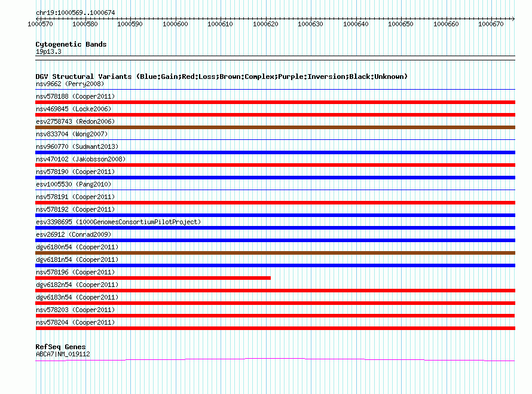The image size is (532, 394).
Task: Open variant nsv9662 (Perry2008) label
Action: pyautogui.click(x=70, y=84)
